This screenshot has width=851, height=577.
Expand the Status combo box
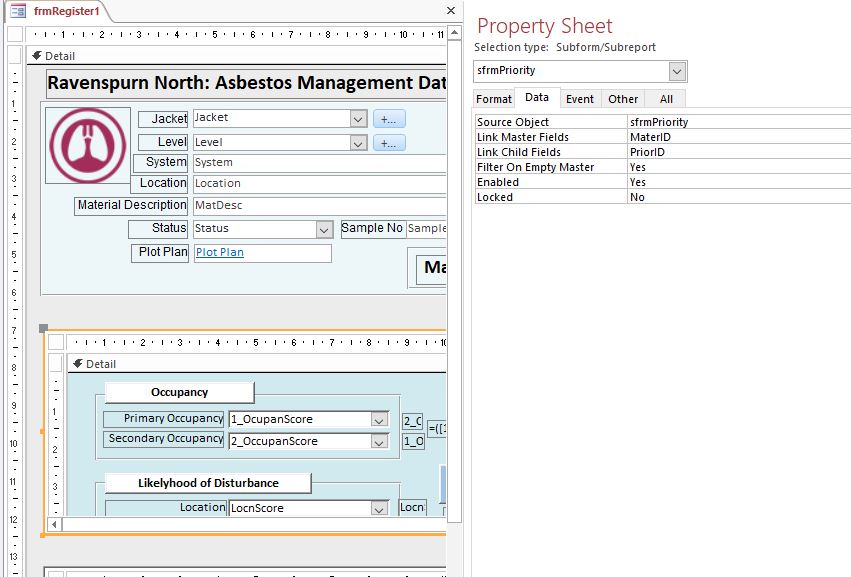point(323,229)
